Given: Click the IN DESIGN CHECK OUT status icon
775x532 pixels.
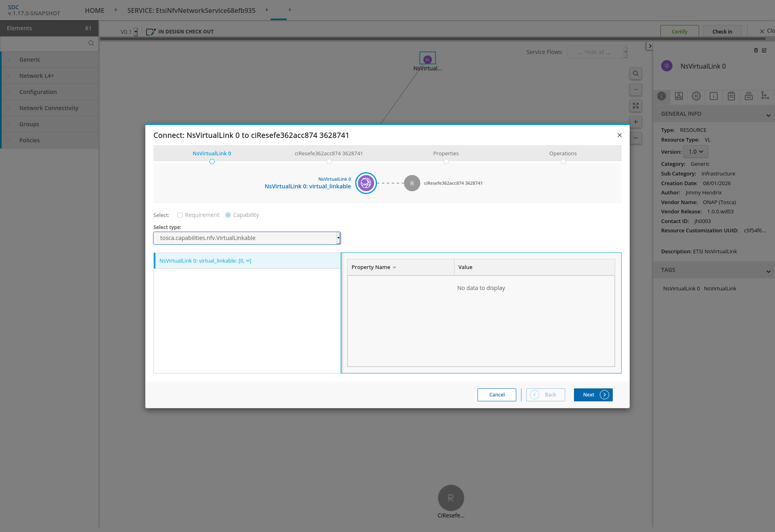Looking at the screenshot, I should pyautogui.click(x=151, y=31).
